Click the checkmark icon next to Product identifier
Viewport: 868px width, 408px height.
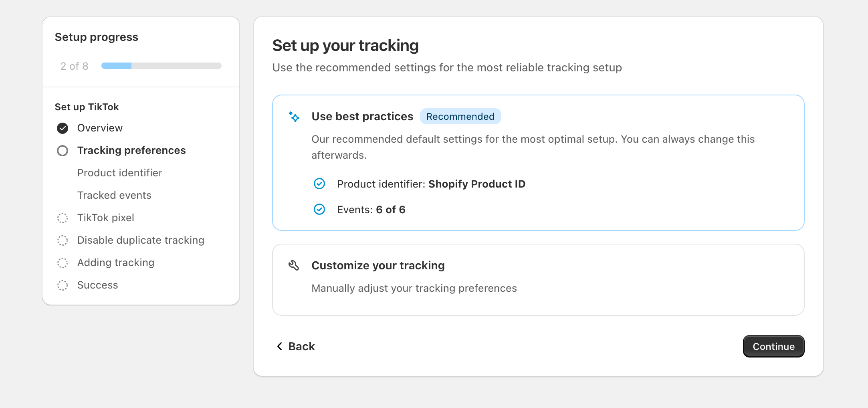319,184
